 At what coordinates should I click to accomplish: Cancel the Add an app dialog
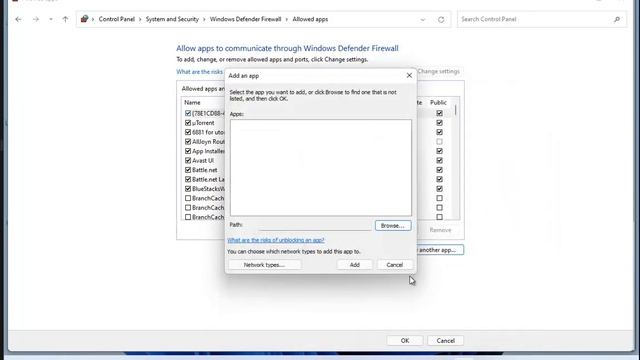click(x=395, y=265)
